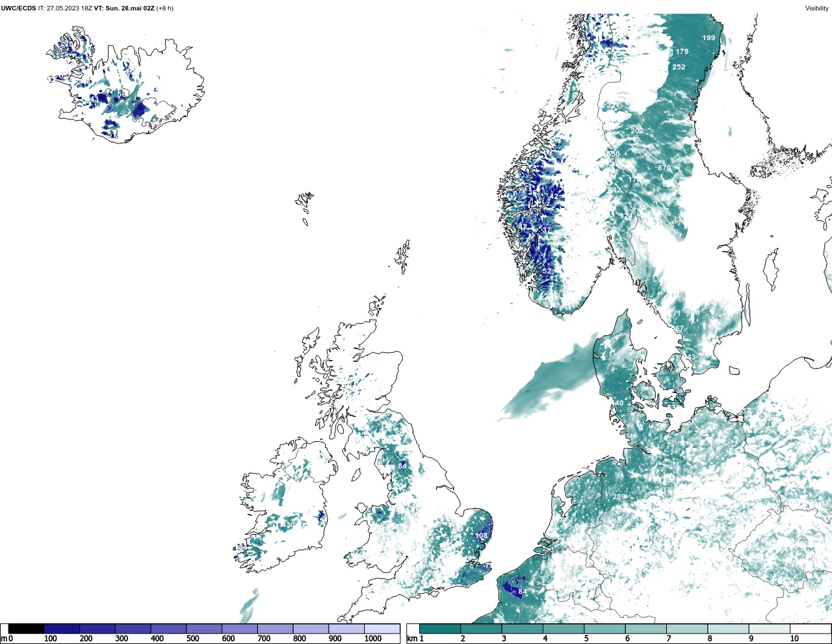
Task: Click the '52' value in southern Norway
Action: [547, 272]
